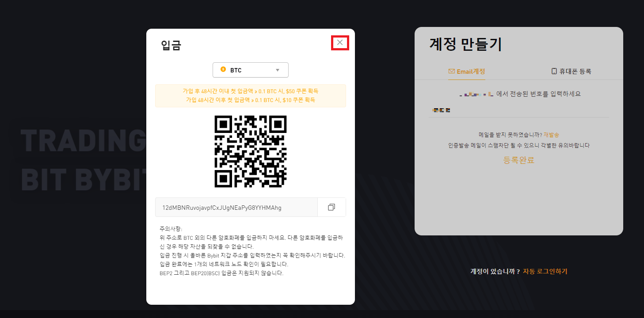Click the deposit QR code

tap(251, 151)
